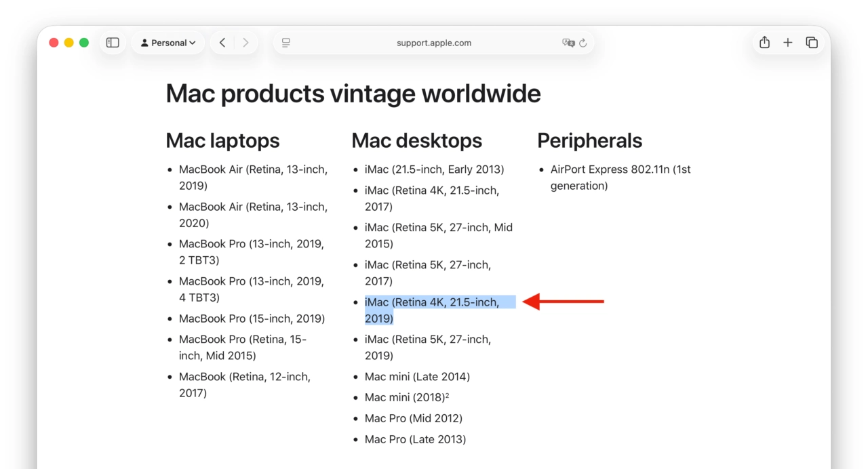Click the Mac desktops heading
The width and height of the screenshot is (868, 469).
click(x=416, y=140)
